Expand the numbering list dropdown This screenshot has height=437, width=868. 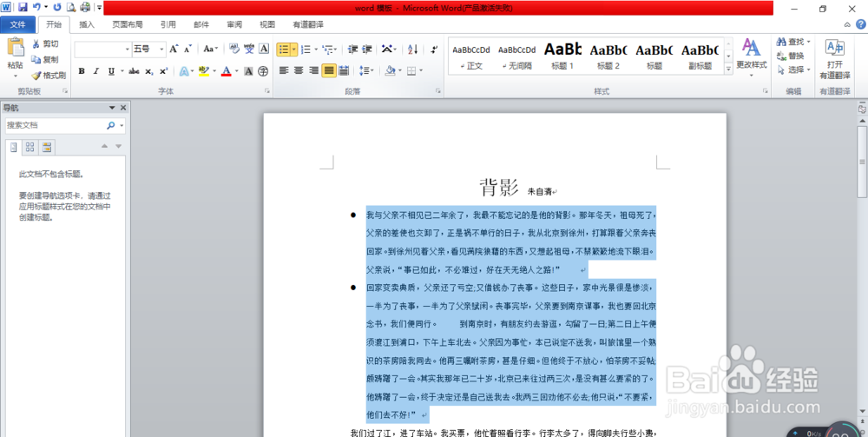(x=316, y=50)
